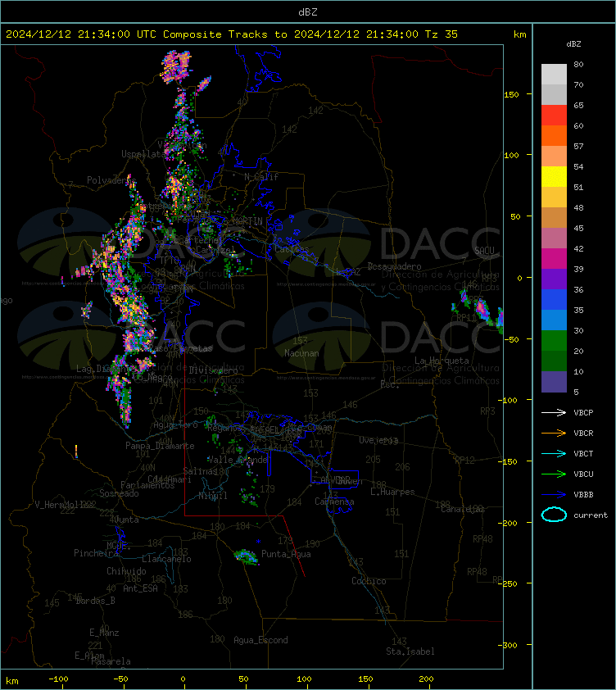Click the orange VBCR arrow in legend
The width and height of the screenshot is (616, 690).
554,433
